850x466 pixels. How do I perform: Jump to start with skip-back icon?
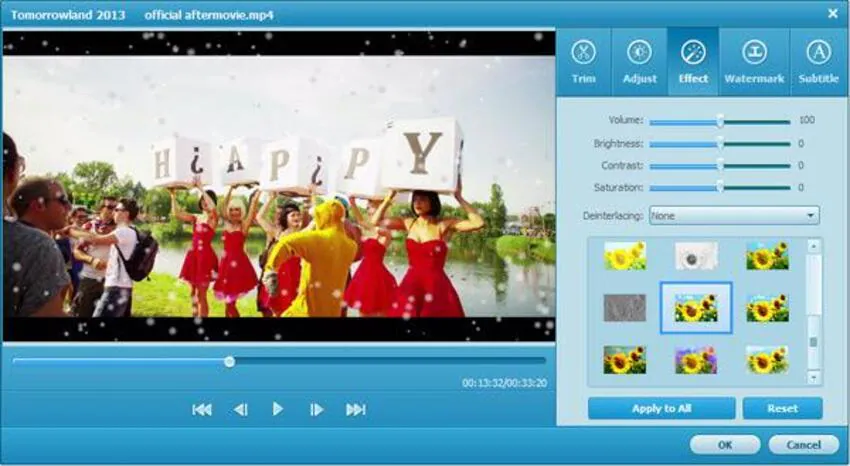[x=202, y=410]
